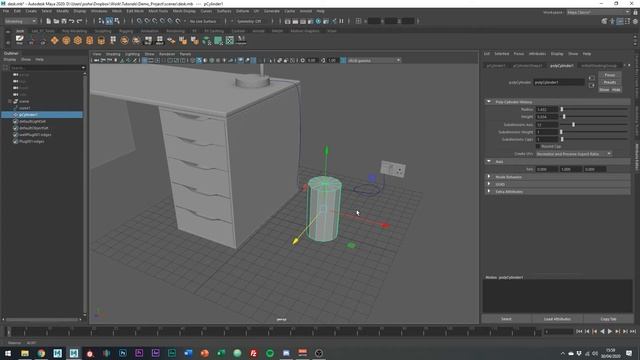Toggle the Round Cap checkbox
The image size is (640, 360).
click(538, 146)
